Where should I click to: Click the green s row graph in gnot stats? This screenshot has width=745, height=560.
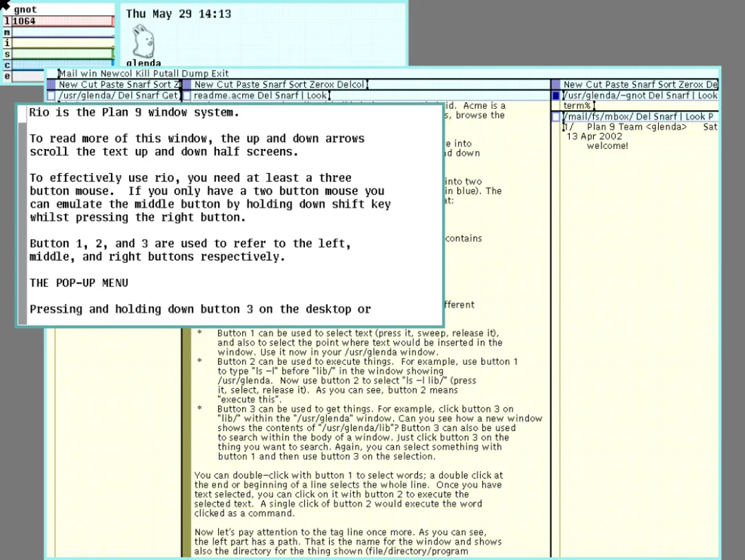pos(63,54)
